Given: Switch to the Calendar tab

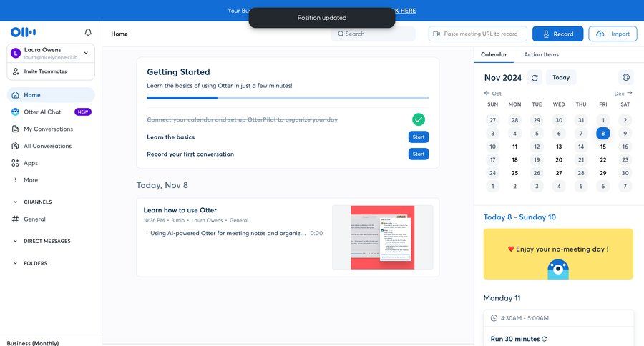Looking at the screenshot, I should [494, 54].
